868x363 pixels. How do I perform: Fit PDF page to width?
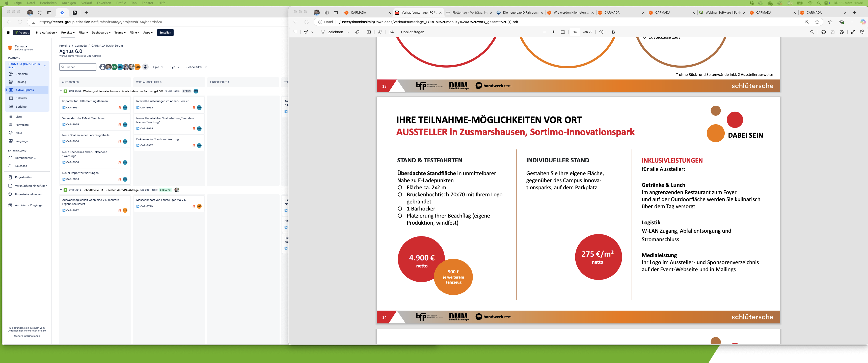563,32
